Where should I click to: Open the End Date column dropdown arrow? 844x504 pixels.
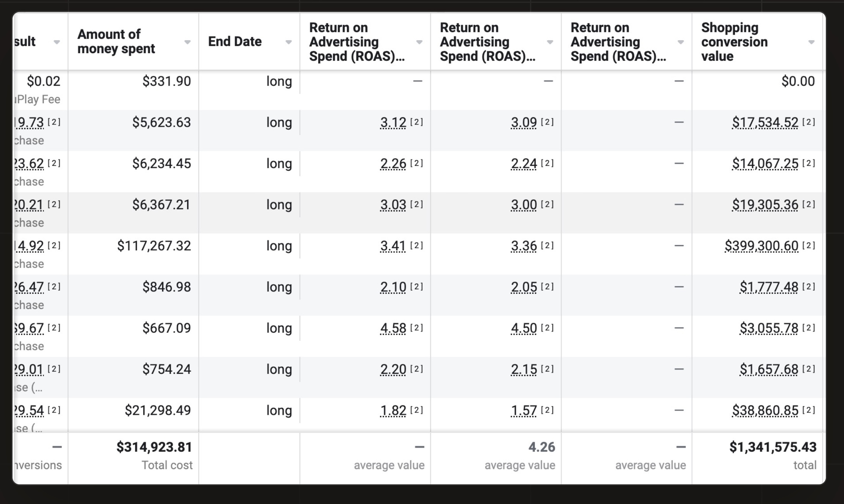[289, 42]
